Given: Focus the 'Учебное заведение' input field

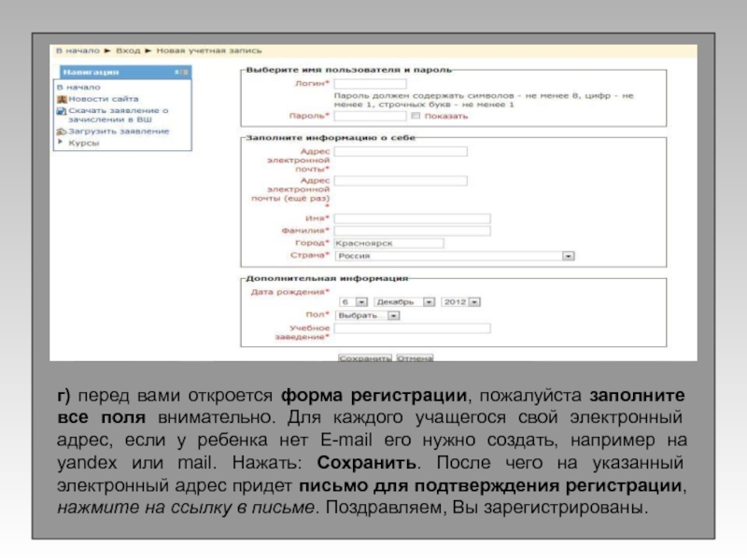Looking at the screenshot, I should pos(412,329).
